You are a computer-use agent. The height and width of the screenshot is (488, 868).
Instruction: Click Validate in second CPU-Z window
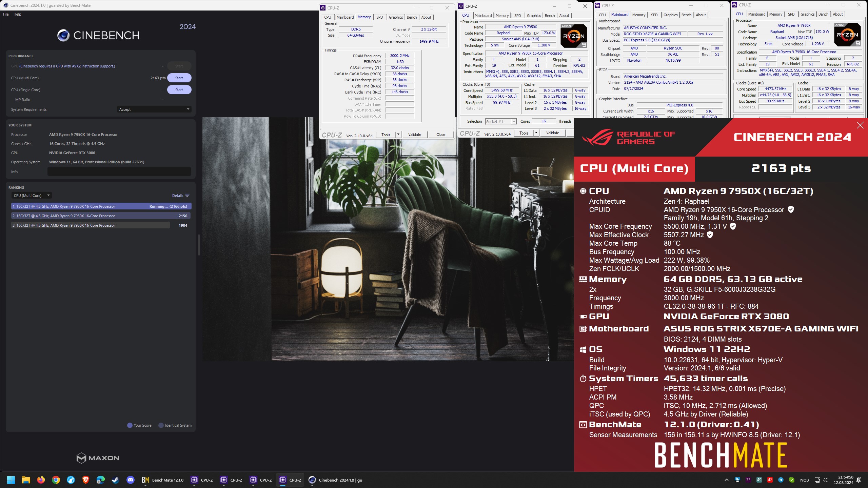click(552, 133)
